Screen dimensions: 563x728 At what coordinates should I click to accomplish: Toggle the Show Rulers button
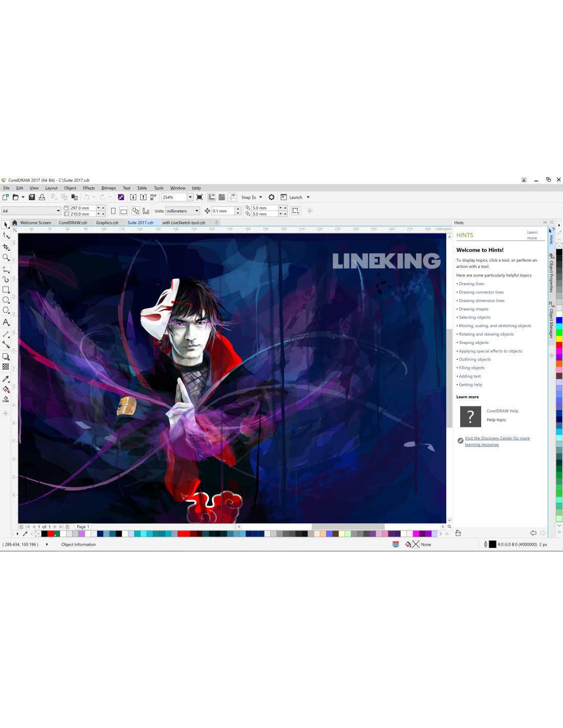211,197
